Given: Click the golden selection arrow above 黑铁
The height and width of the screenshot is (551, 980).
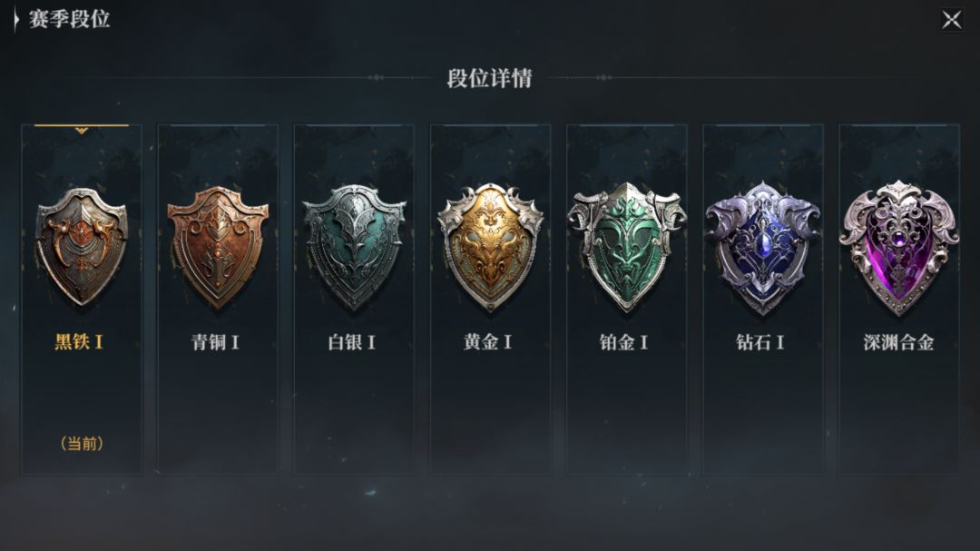Looking at the screenshot, I should click(82, 129).
